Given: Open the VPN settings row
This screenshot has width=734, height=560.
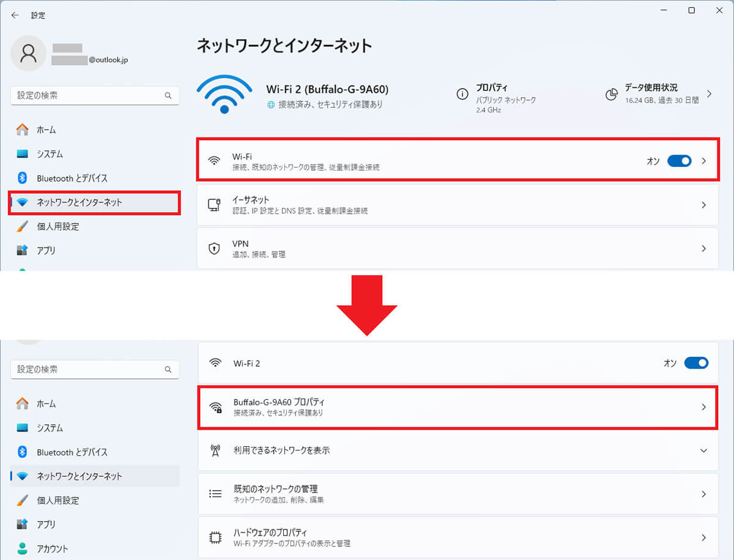Looking at the screenshot, I should (x=458, y=248).
